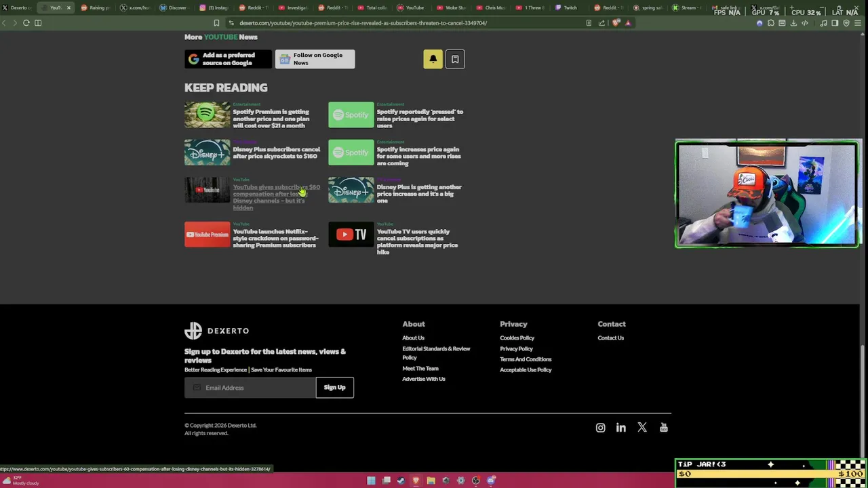Screen dimensions: 868x488
Task: Open the Contact Us link
Action: [x=610, y=338]
